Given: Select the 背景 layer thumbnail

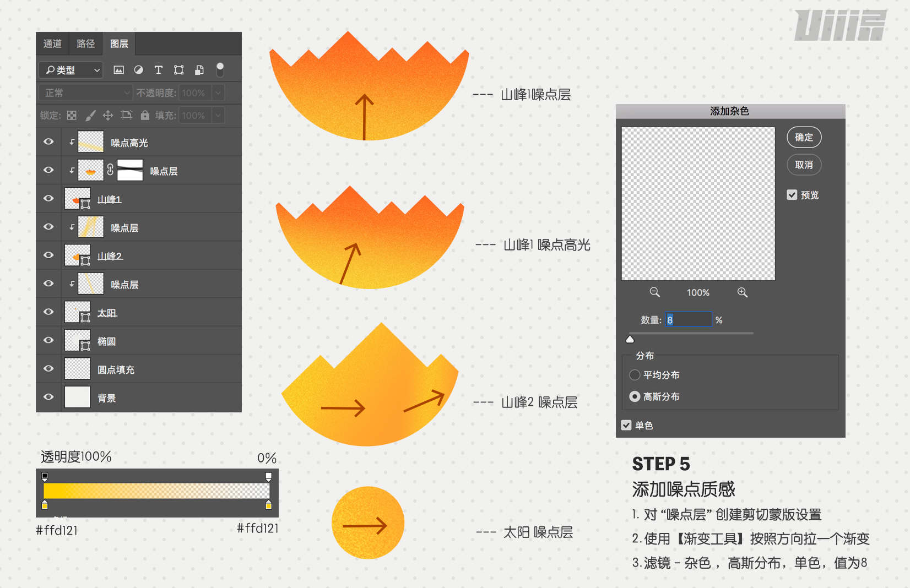Looking at the screenshot, I should click(x=77, y=397).
